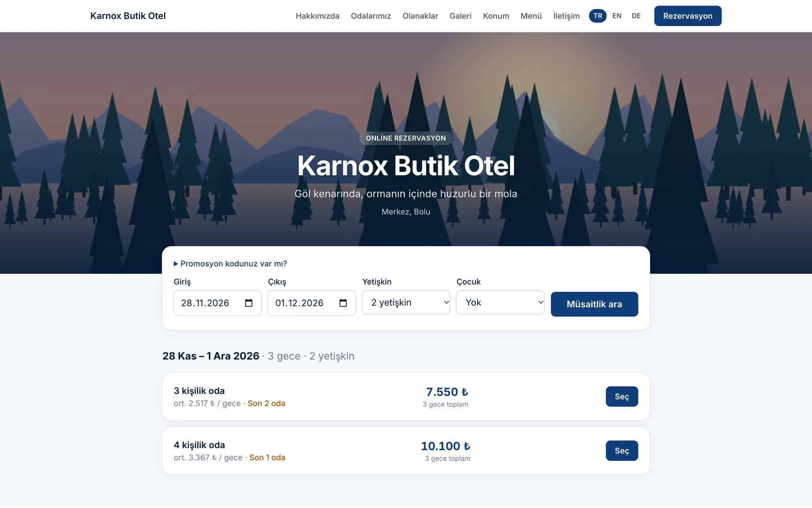Click the Giriş date 28.11.2026 field

pos(217,303)
